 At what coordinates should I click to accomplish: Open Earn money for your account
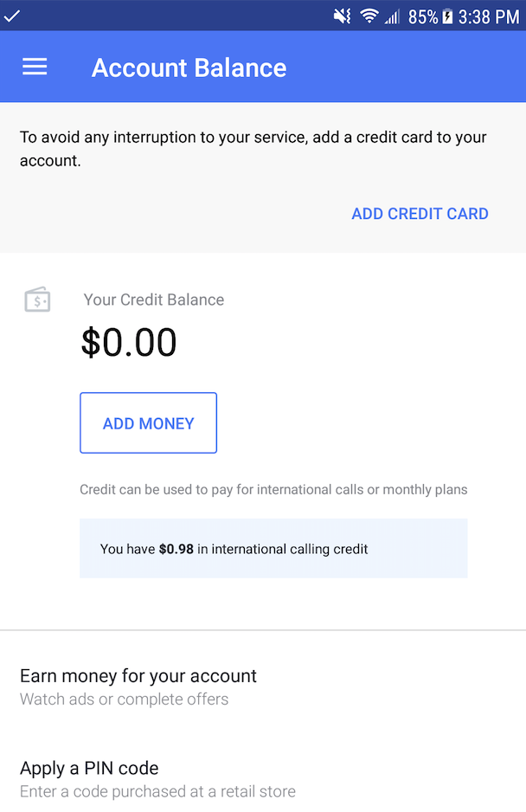(x=138, y=676)
